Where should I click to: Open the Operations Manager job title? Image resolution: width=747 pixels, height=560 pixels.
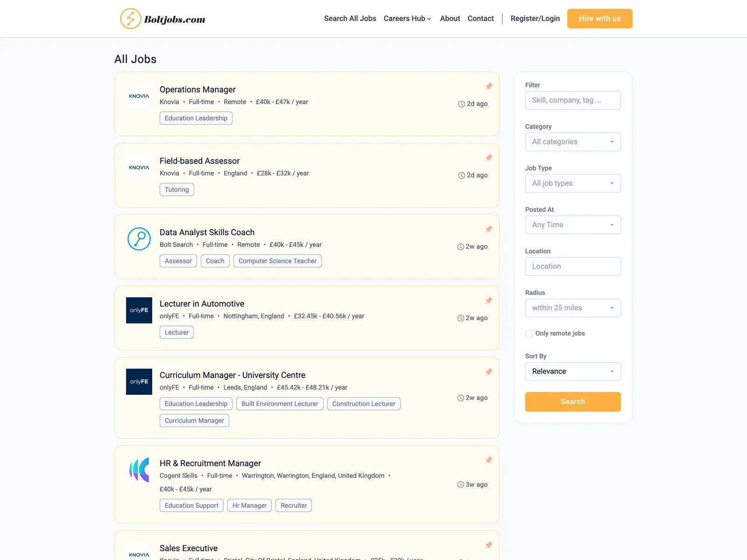[x=197, y=90]
